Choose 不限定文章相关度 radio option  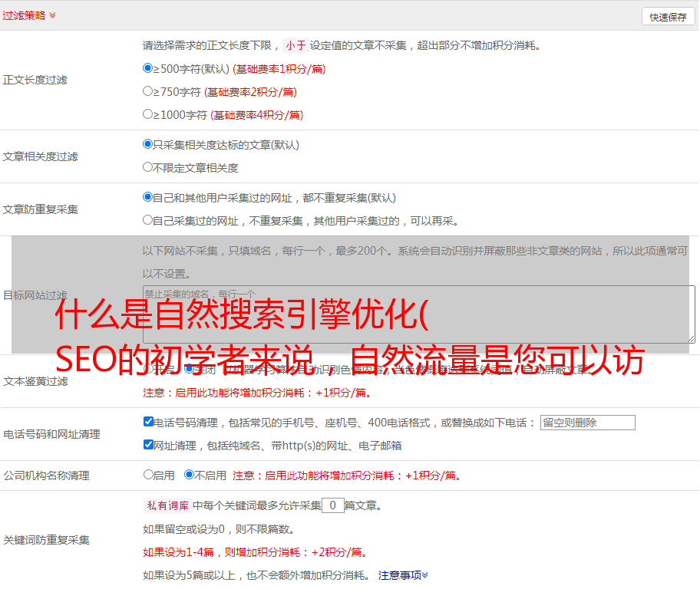(148, 167)
